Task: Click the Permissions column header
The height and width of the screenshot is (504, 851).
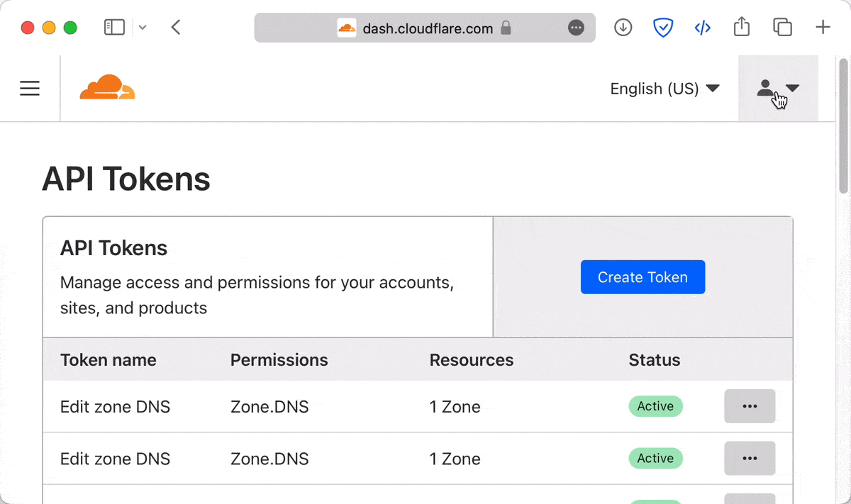Action: point(279,360)
